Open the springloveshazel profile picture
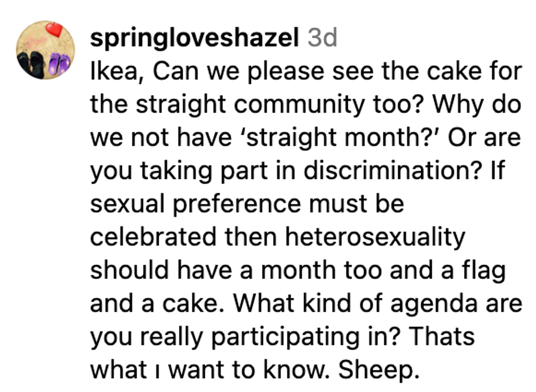The width and height of the screenshot is (536, 392). click(45, 50)
